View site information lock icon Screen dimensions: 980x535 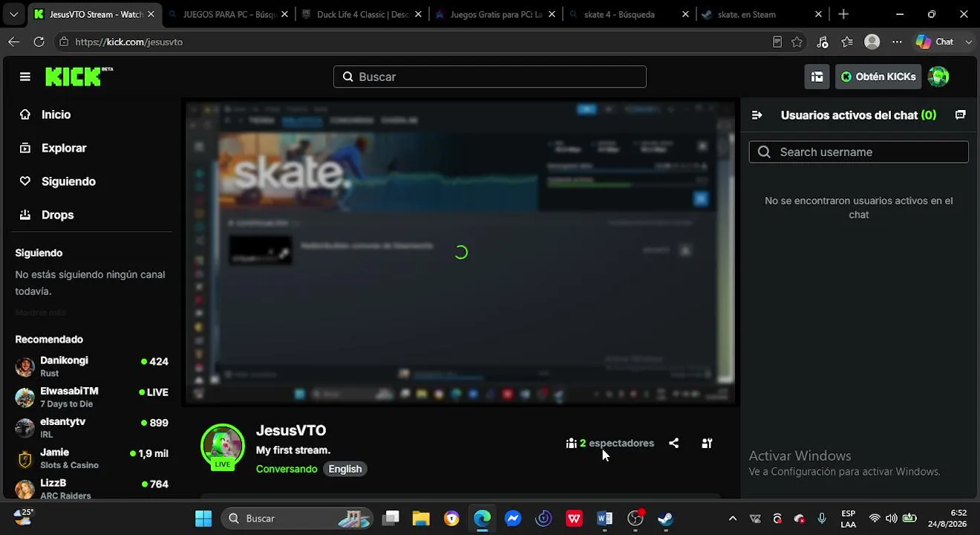point(65,42)
